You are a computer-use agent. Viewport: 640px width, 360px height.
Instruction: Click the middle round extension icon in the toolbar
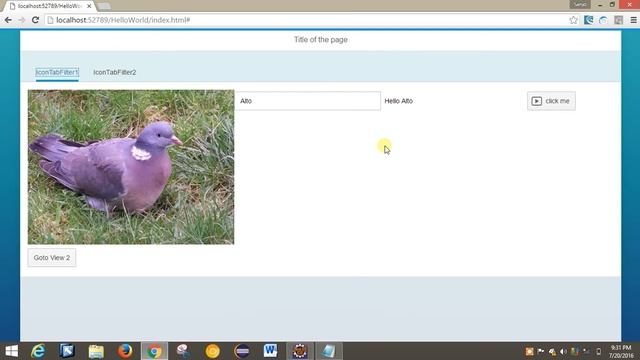(x=603, y=20)
